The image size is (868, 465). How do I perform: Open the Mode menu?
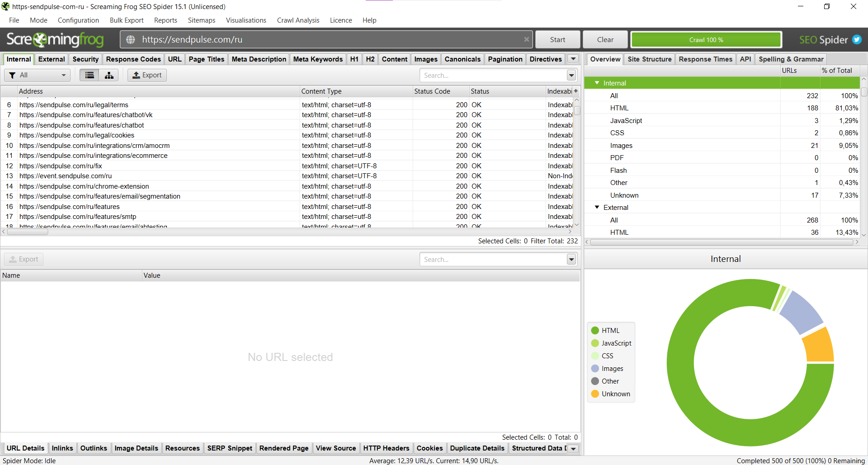38,20
